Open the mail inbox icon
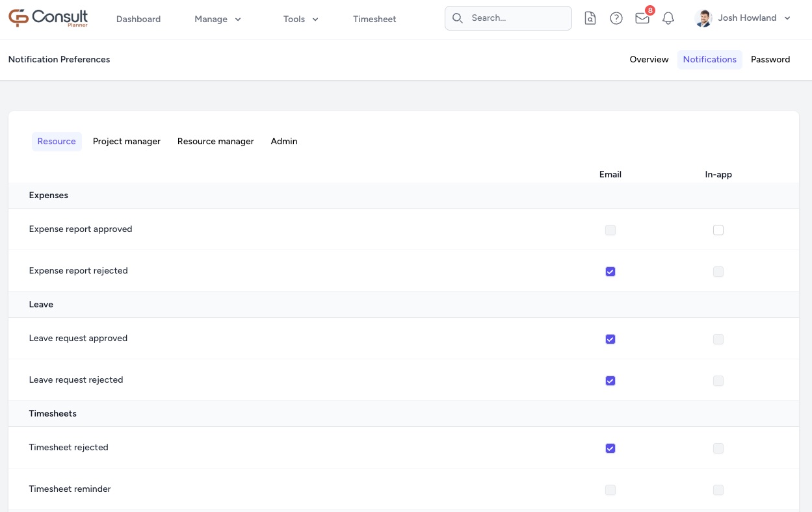812x512 pixels. point(642,18)
